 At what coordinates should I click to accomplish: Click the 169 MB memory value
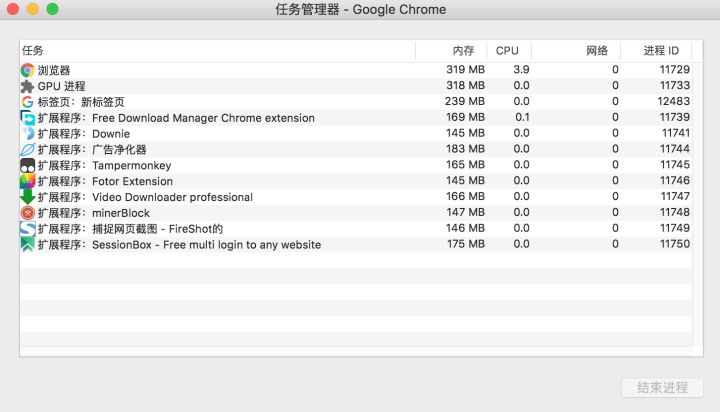tap(465, 117)
